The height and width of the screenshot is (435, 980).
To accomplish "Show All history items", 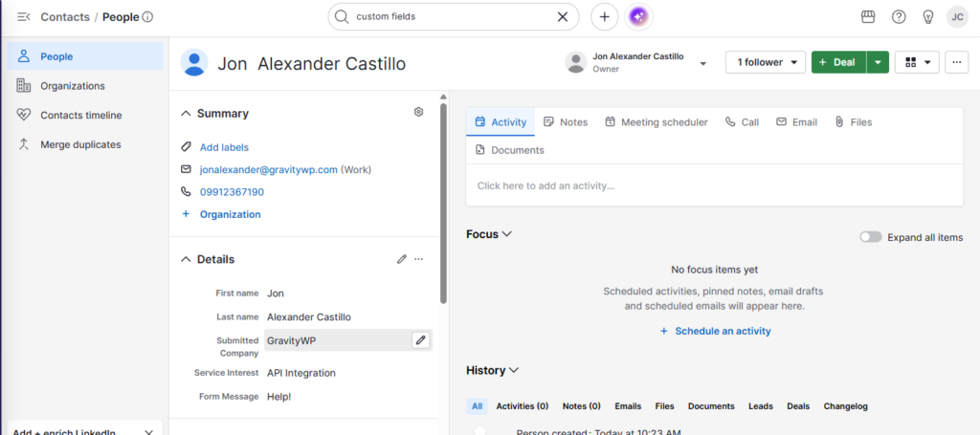I will point(477,406).
